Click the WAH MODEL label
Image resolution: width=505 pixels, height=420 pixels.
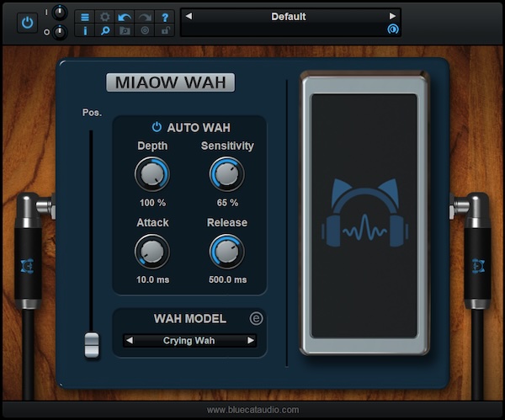pyautogui.click(x=190, y=318)
